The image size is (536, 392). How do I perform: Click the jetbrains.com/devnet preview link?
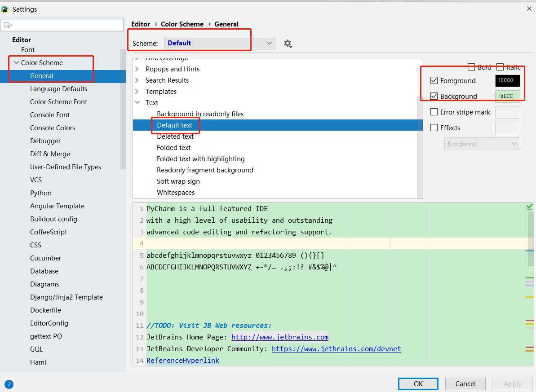click(x=337, y=348)
